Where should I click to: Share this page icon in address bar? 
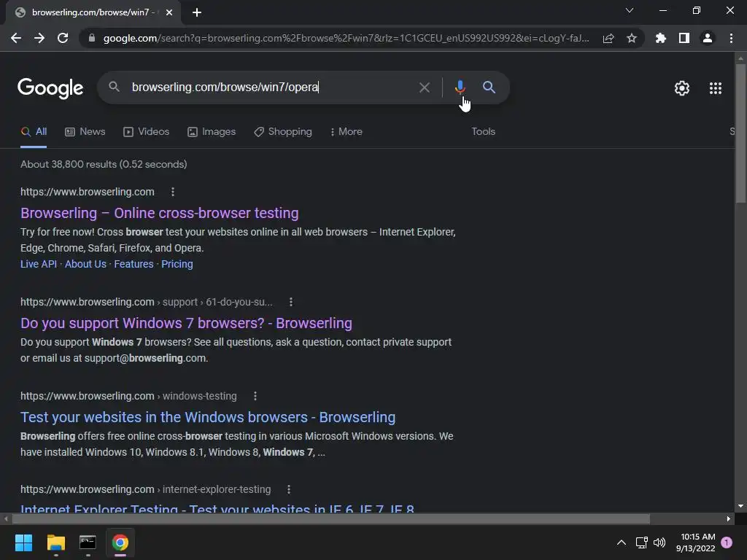click(x=608, y=38)
